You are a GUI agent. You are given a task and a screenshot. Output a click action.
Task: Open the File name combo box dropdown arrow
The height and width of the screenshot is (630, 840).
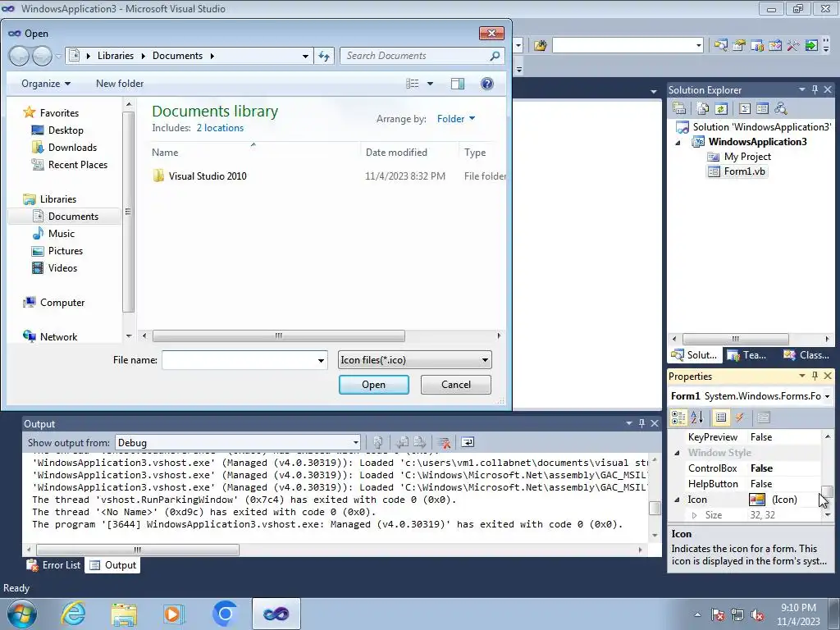(x=321, y=360)
